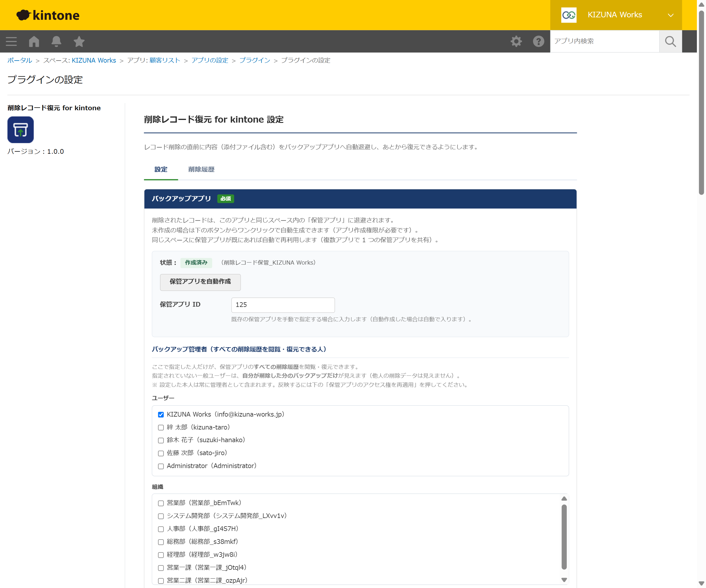The width and height of the screenshot is (706, 588).
Task: Open the KIZUNA Works space breadcrumb
Action: [94, 60]
